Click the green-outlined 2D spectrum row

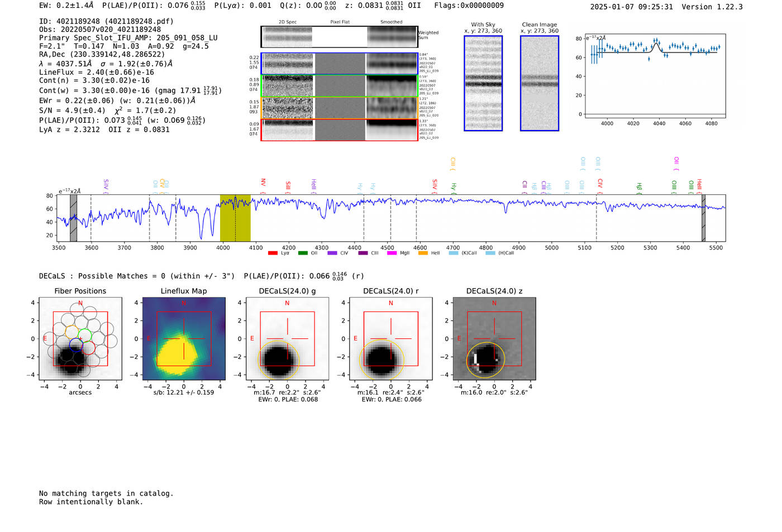pyautogui.click(x=340, y=86)
